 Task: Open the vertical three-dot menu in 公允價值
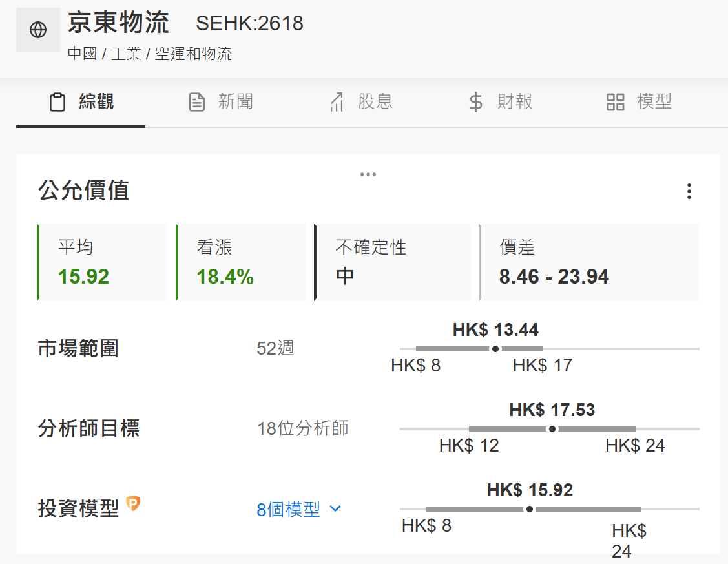[689, 191]
